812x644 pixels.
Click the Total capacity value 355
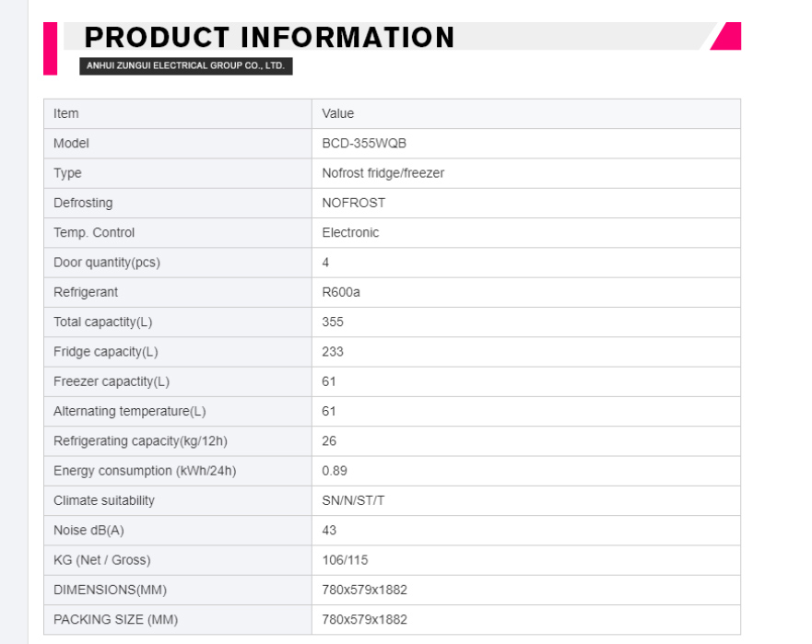333,322
